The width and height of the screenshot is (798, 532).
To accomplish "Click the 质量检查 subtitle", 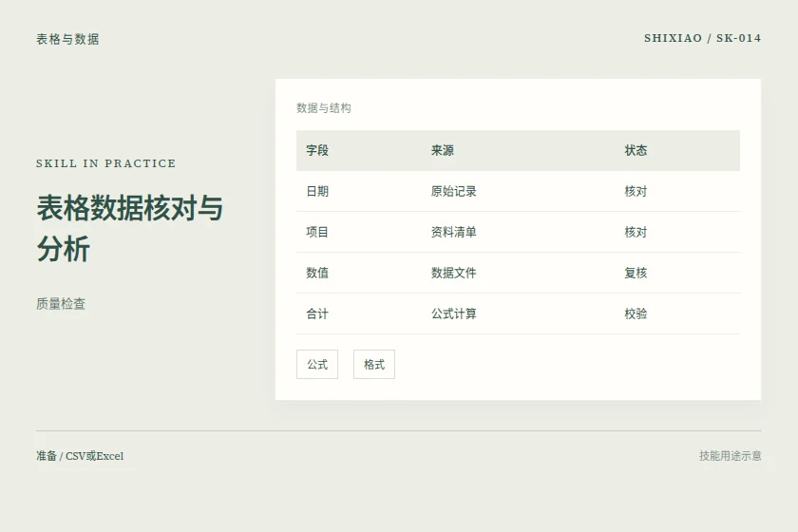I will pos(61,304).
